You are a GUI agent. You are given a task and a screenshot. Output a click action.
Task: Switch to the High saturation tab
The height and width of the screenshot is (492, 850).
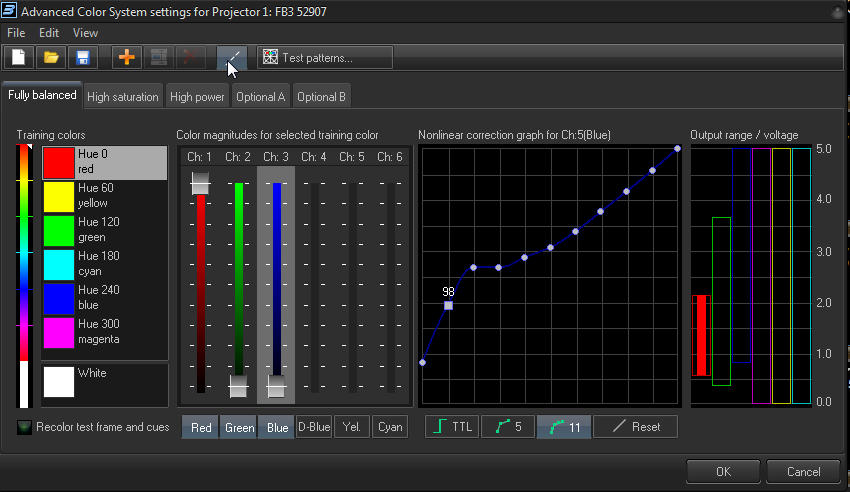coord(122,97)
